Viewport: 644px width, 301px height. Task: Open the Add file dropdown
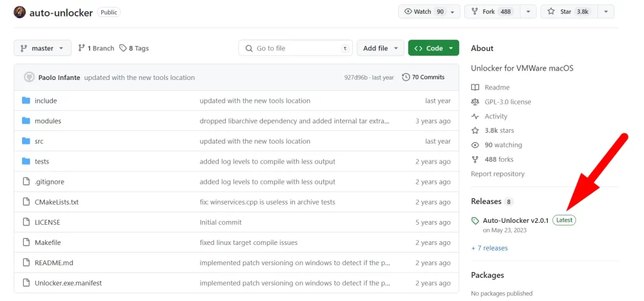tap(380, 48)
